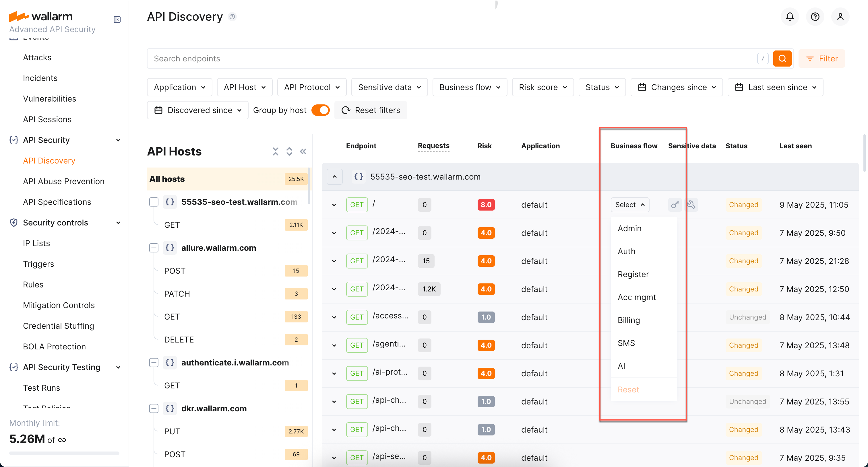Screen dimensions: 868x467
Task: Open the user profile icon
Action: pos(840,17)
